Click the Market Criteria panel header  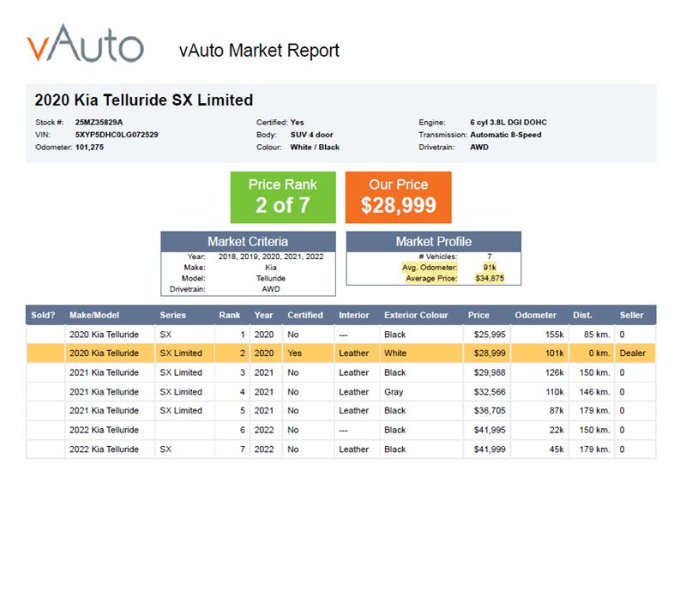pos(248,241)
